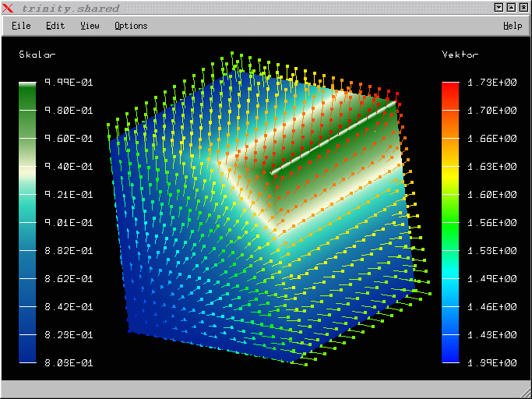
Task: Click the window close button
Action: (x=524, y=8)
